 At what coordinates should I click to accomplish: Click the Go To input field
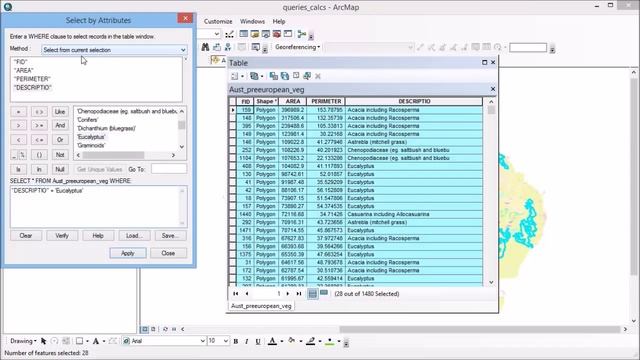(x=169, y=169)
